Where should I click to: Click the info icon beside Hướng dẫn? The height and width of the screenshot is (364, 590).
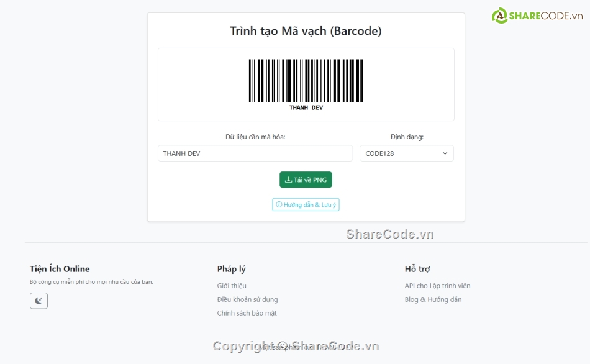(279, 205)
